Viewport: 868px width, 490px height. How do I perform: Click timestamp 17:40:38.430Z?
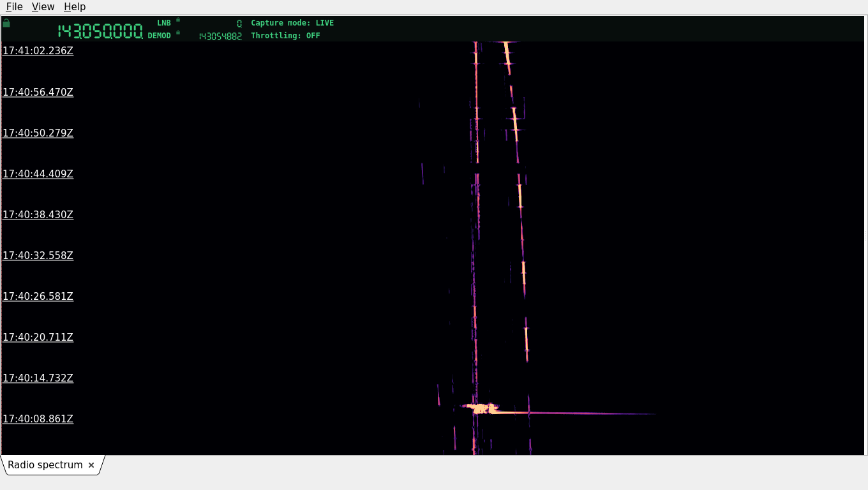pos(38,214)
